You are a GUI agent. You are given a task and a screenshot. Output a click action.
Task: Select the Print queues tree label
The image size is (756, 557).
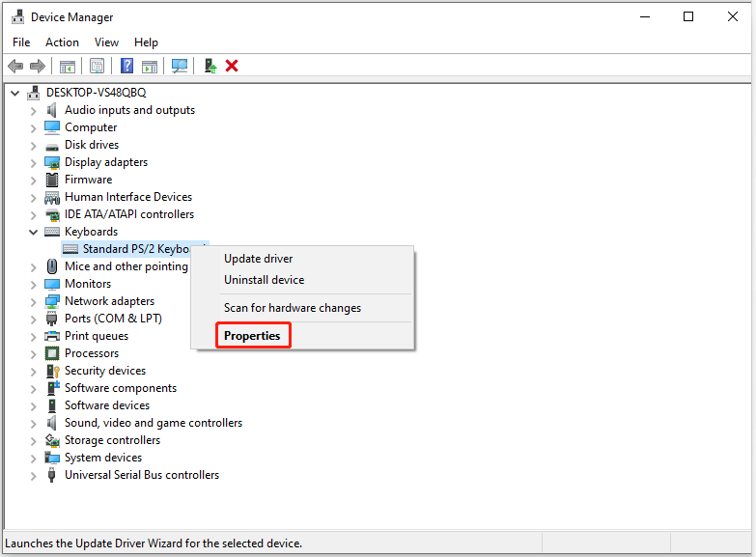click(x=97, y=336)
